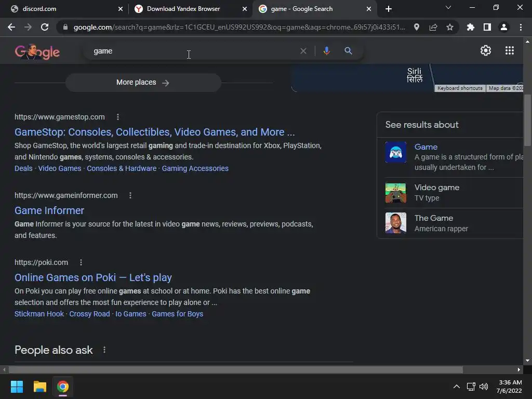The image size is (532, 399).
Task: Open a new browser tab
Action: (x=389, y=9)
